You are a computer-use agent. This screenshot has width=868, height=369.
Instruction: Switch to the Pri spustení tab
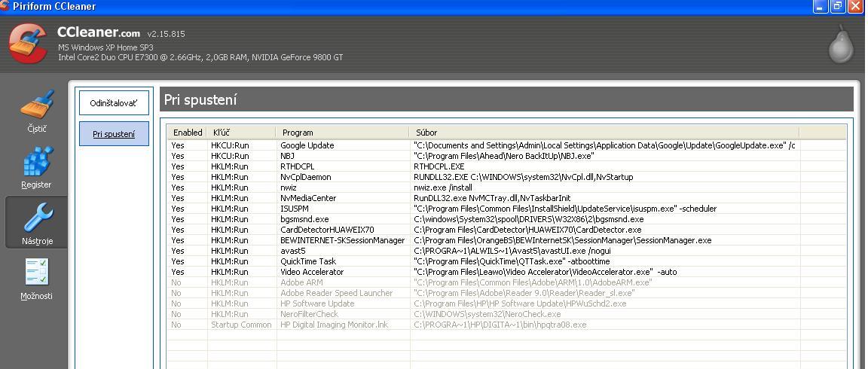click(x=114, y=134)
